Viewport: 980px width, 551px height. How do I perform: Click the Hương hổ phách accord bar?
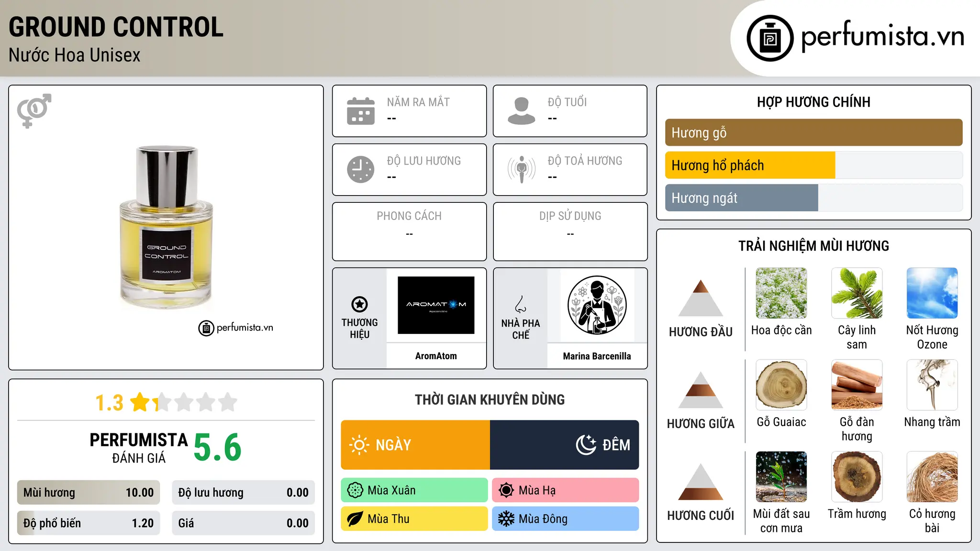[813, 165]
